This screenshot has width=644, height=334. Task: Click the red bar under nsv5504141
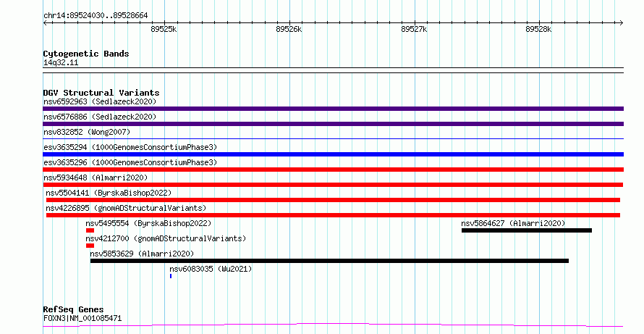coord(333,200)
